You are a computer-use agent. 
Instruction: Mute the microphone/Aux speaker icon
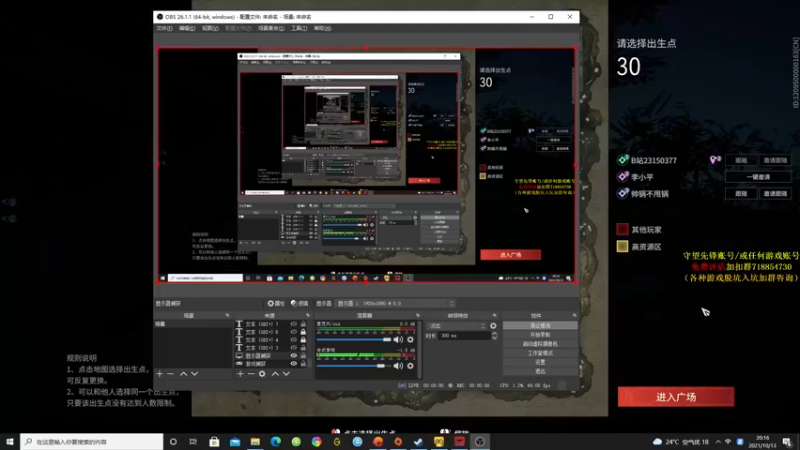[398, 339]
